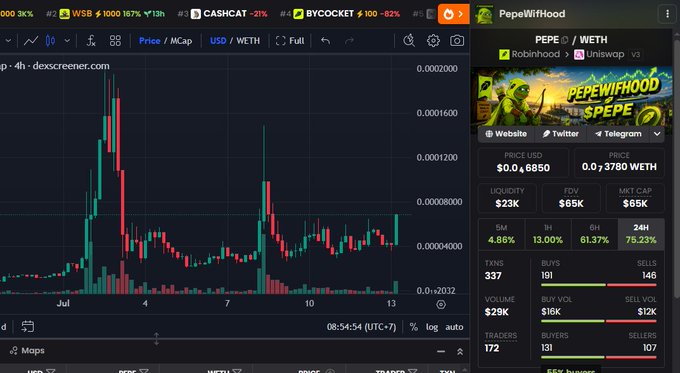This screenshot has height=373, width=680.
Task: Open timezone selector showing UTC+7
Action: coord(362,327)
